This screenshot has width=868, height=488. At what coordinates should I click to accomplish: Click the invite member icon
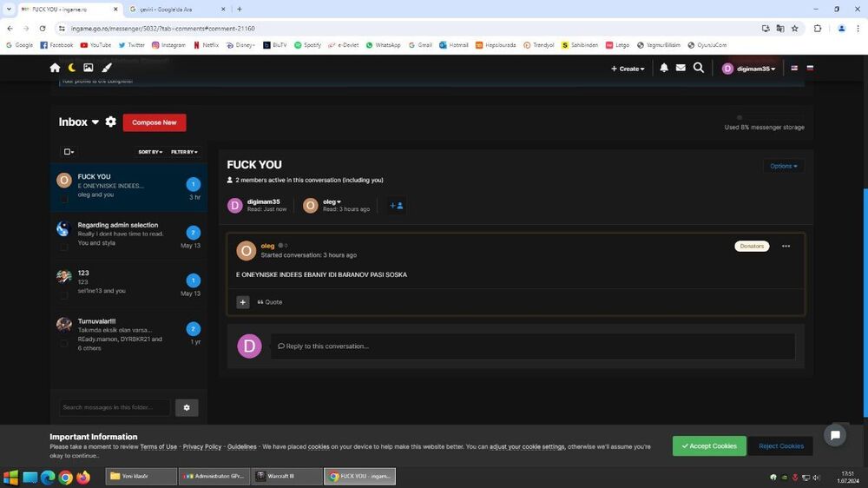397,206
